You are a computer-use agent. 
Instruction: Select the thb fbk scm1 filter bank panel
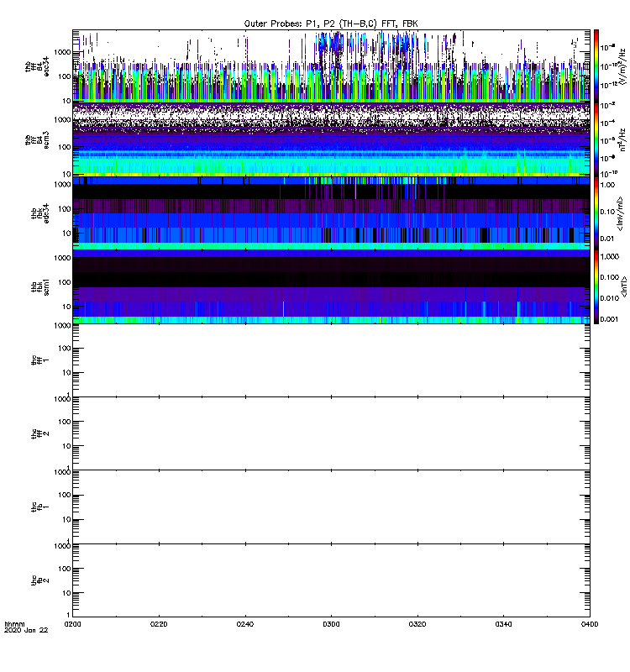(x=331, y=286)
